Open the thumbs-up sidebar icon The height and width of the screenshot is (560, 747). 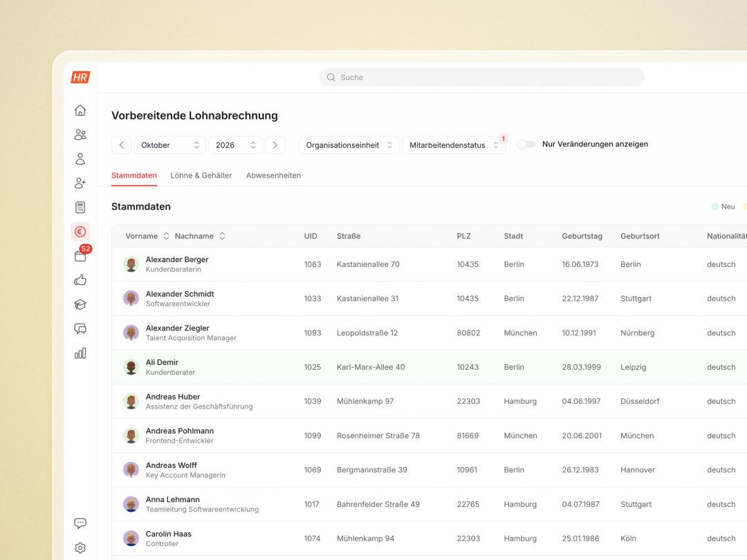(80, 280)
